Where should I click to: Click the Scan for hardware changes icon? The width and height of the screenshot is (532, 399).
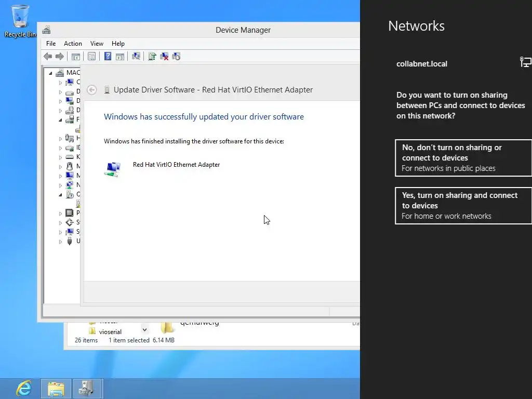tap(136, 56)
